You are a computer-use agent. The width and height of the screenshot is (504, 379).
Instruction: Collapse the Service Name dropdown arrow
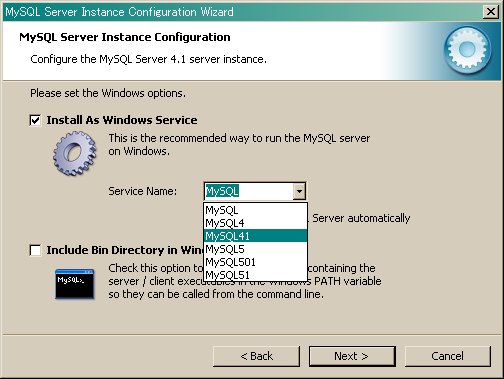pos(299,191)
